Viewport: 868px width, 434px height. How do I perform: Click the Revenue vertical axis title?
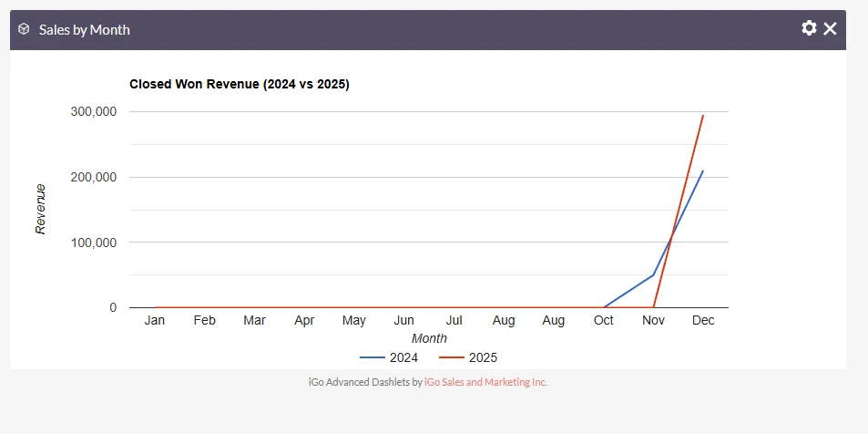pos(41,209)
